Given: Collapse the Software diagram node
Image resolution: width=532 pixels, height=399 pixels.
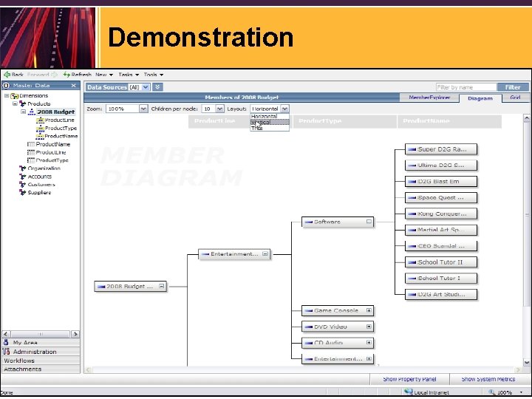Looking at the screenshot, I should [x=369, y=222].
